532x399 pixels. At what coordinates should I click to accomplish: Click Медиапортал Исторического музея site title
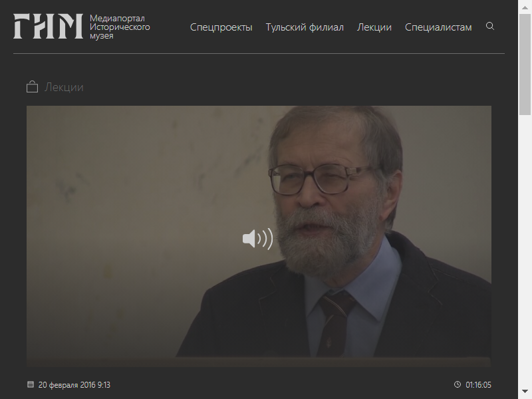(x=120, y=27)
